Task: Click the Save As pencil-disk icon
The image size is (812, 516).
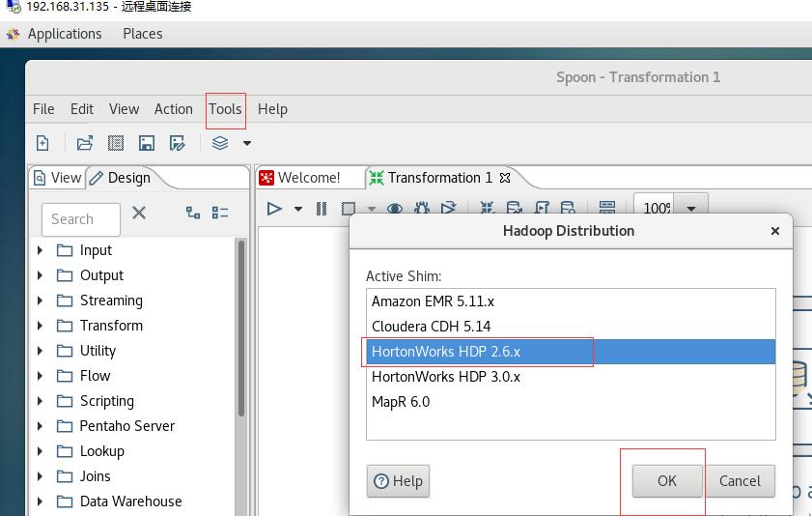Action: pos(177,143)
